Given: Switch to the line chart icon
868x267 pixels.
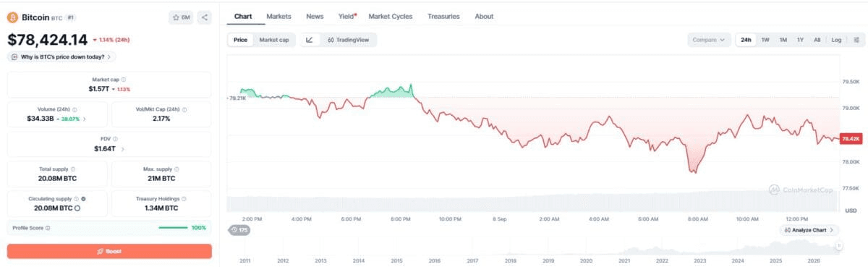Looking at the screenshot, I should point(310,40).
